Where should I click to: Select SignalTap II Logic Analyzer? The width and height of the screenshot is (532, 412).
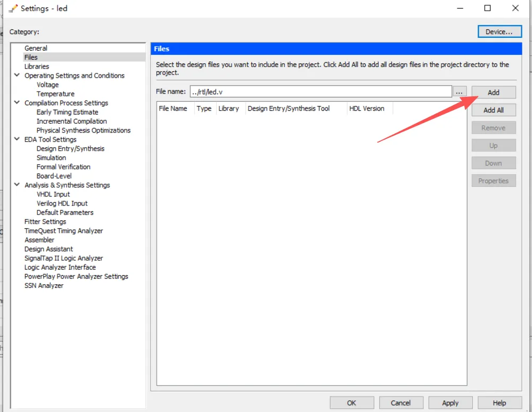(x=63, y=258)
